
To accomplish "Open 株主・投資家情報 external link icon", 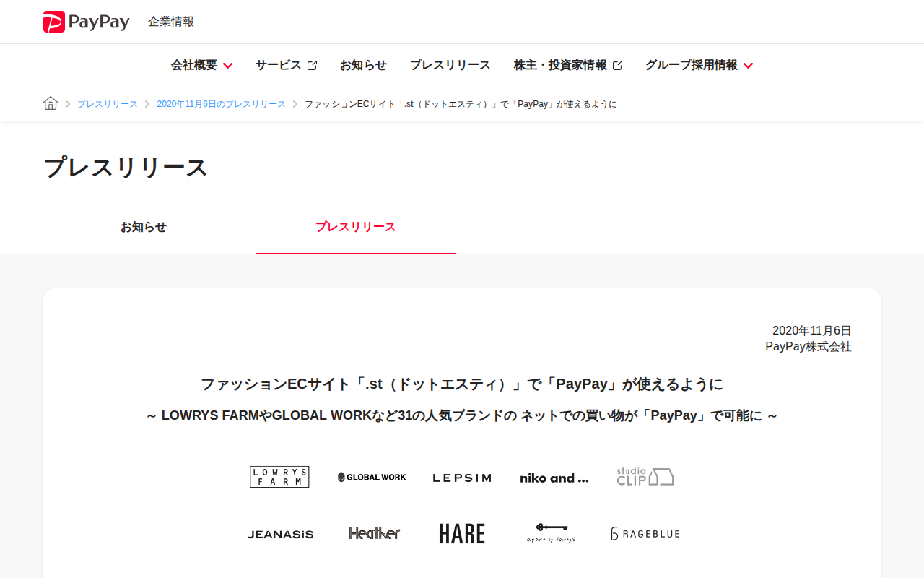I will click(x=617, y=66).
